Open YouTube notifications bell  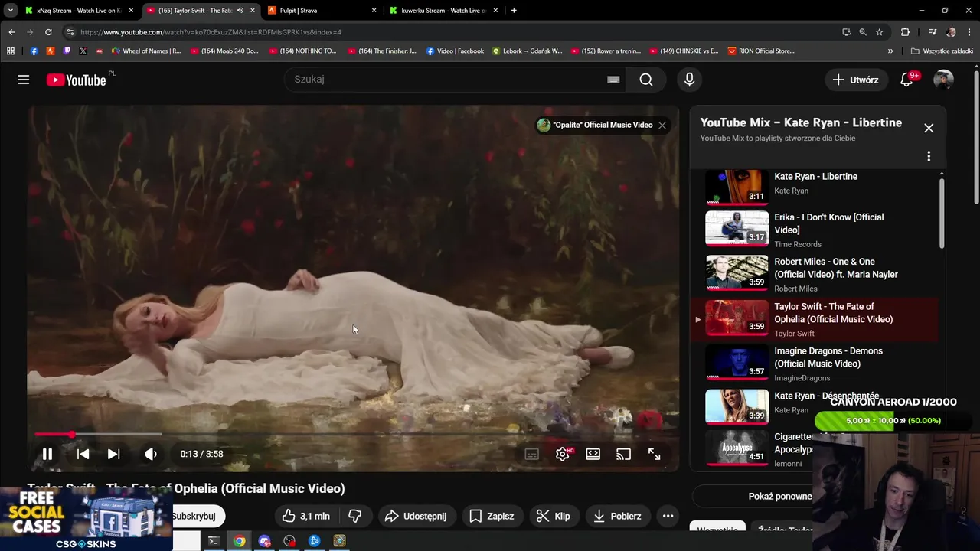[x=906, y=80]
